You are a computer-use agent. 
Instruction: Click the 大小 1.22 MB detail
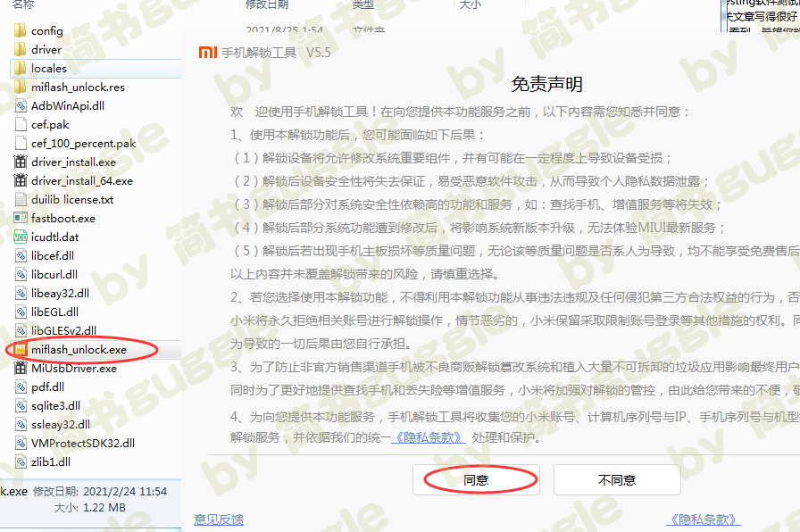pos(90,508)
